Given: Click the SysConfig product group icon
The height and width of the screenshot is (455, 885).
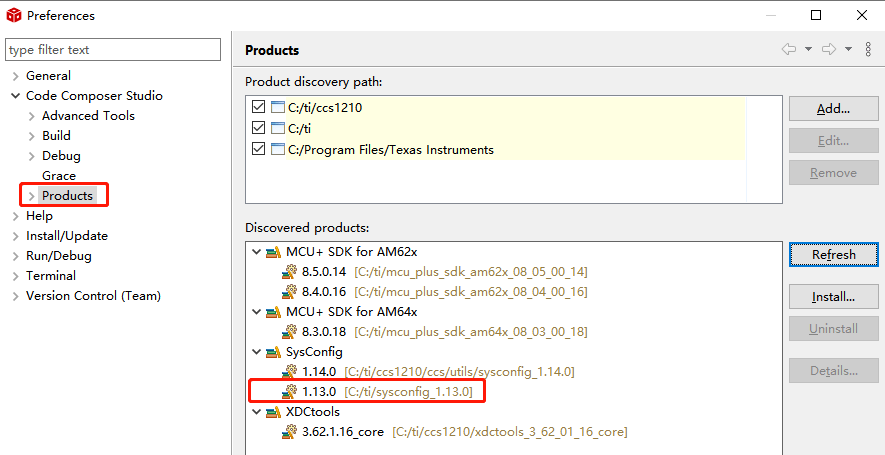Looking at the screenshot, I should point(273,352).
